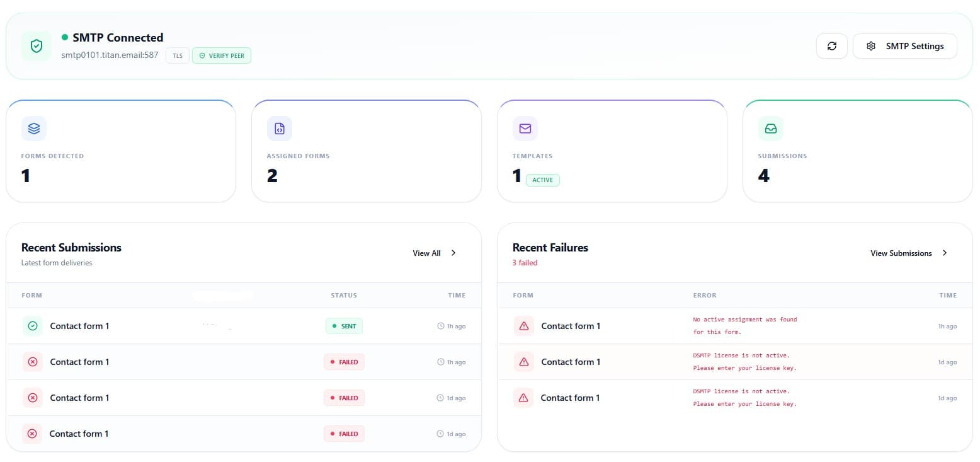Click the Recent Submissions heading
Screen dimensions: 980x462
click(x=71, y=248)
